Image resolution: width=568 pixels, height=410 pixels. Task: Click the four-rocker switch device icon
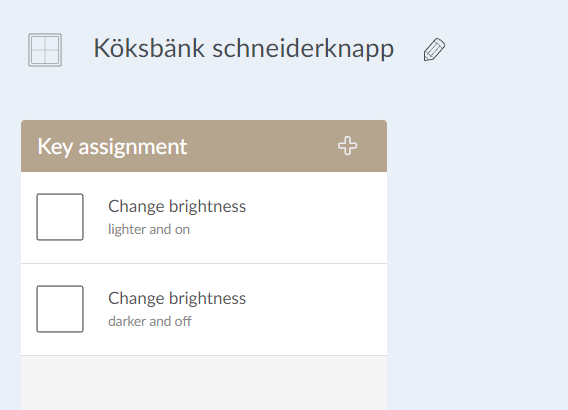(45, 50)
